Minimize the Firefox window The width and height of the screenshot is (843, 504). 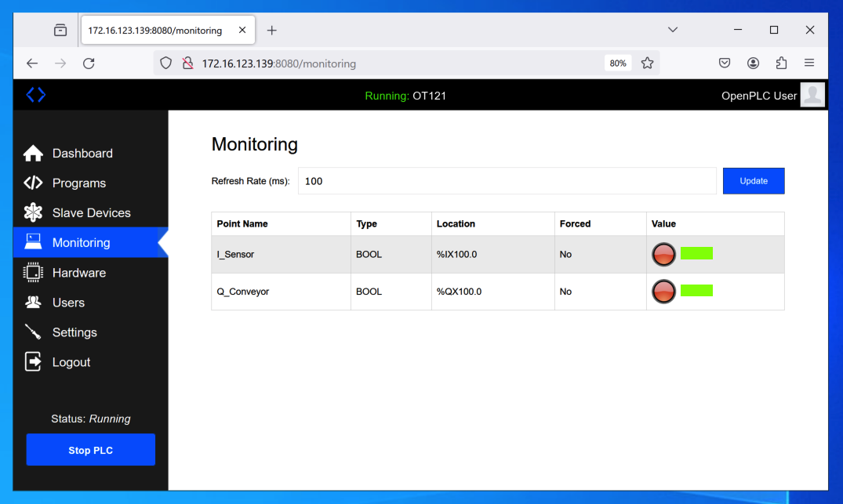click(738, 30)
